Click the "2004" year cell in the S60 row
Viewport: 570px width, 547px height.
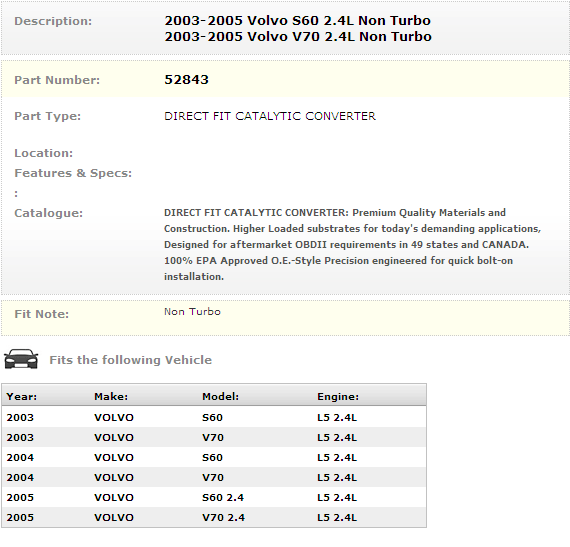20,458
